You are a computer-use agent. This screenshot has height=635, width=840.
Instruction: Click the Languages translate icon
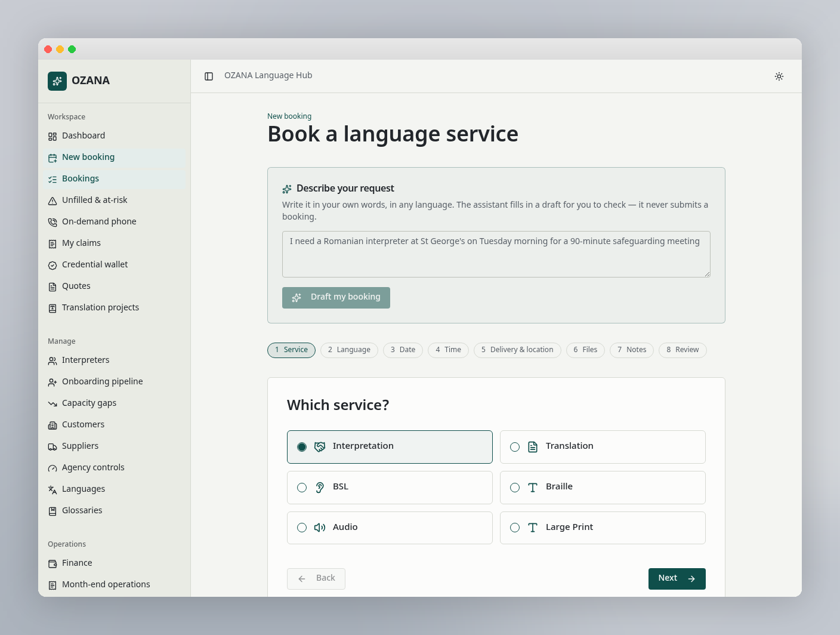point(52,490)
